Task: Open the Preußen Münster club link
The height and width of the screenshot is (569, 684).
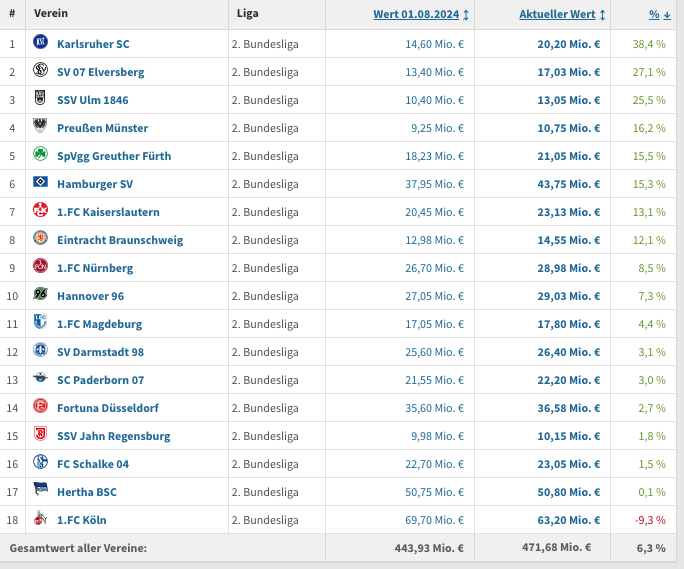Action: [103, 128]
